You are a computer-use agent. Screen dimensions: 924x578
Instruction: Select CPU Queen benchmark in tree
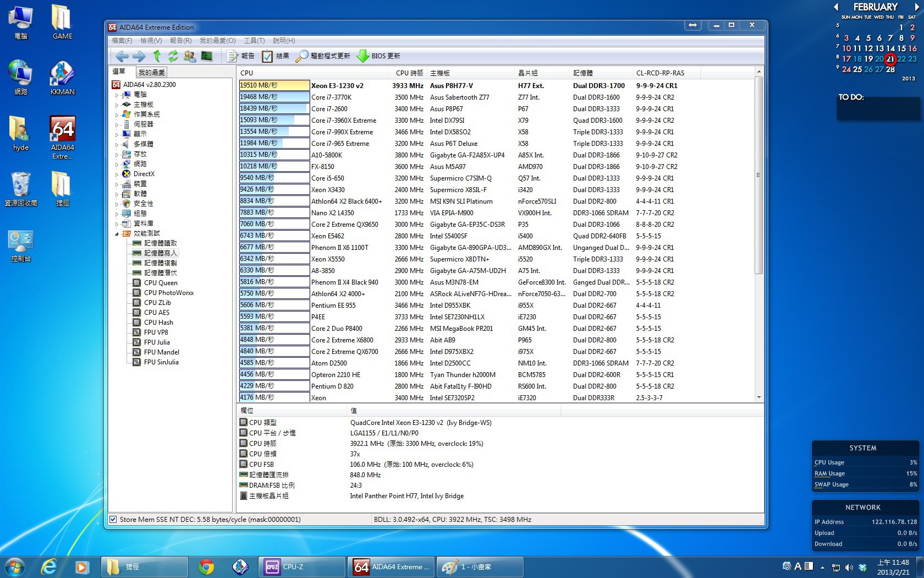(161, 283)
